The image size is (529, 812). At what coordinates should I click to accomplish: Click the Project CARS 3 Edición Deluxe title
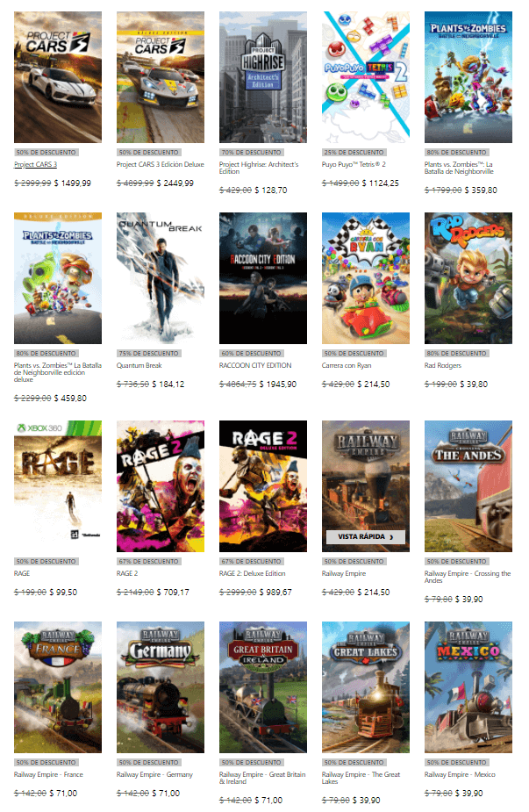pyautogui.click(x=161, y=164)
